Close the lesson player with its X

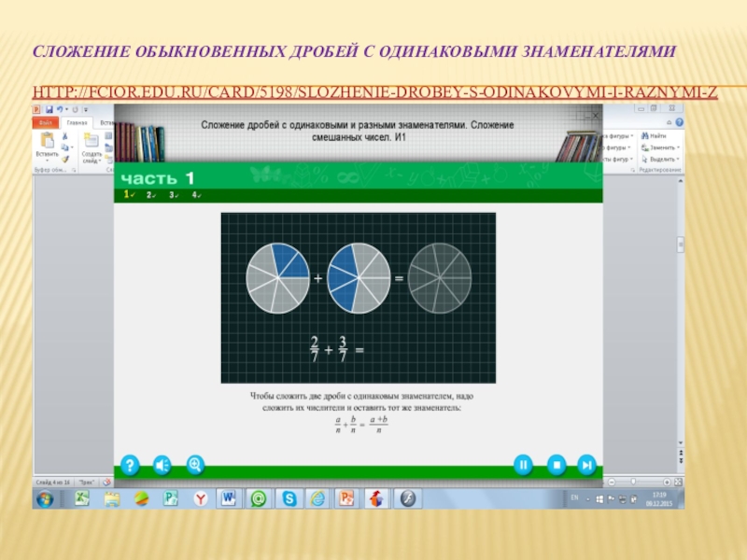point(596,115)
